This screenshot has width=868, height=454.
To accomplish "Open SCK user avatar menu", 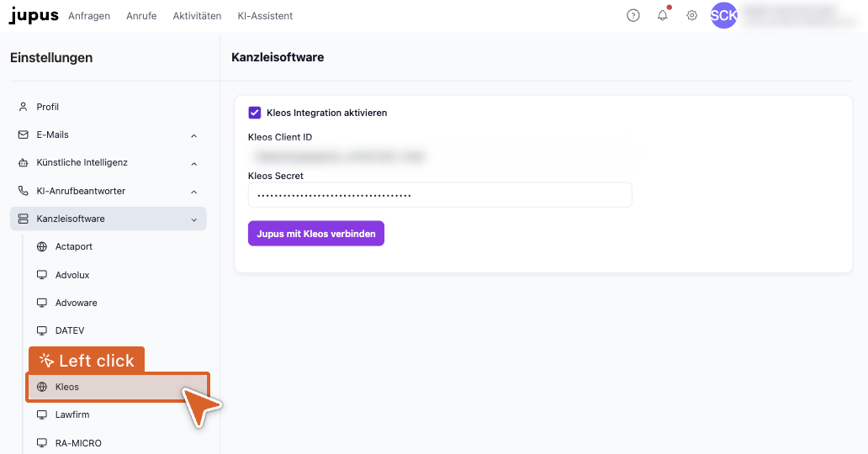I will coord(723,15).
